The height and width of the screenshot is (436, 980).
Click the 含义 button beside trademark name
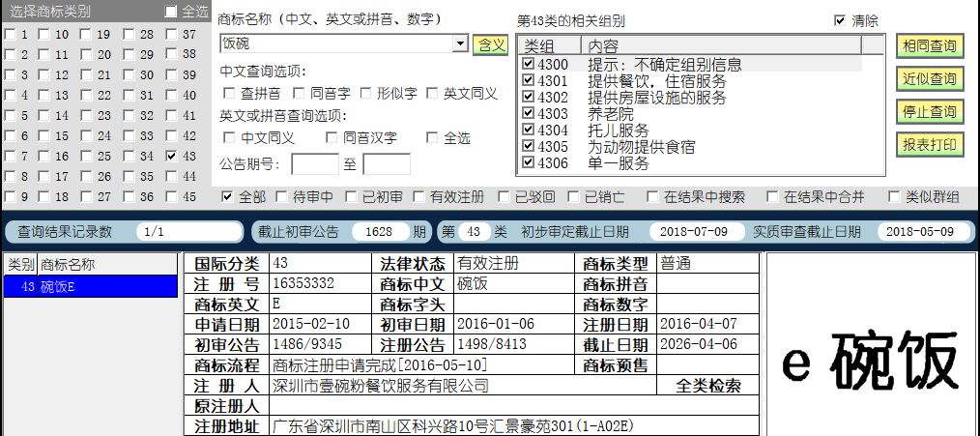[489, 44]
